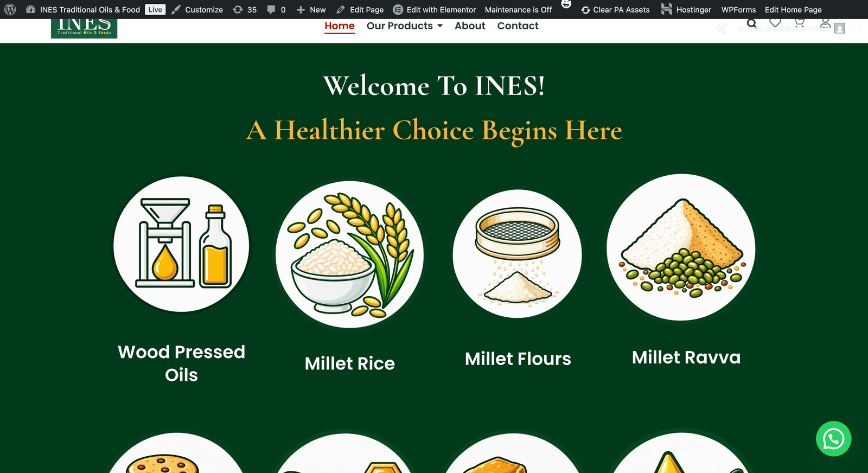Click the Maintenance is Off item
The image size is (868, 473).
coord(518,10)
